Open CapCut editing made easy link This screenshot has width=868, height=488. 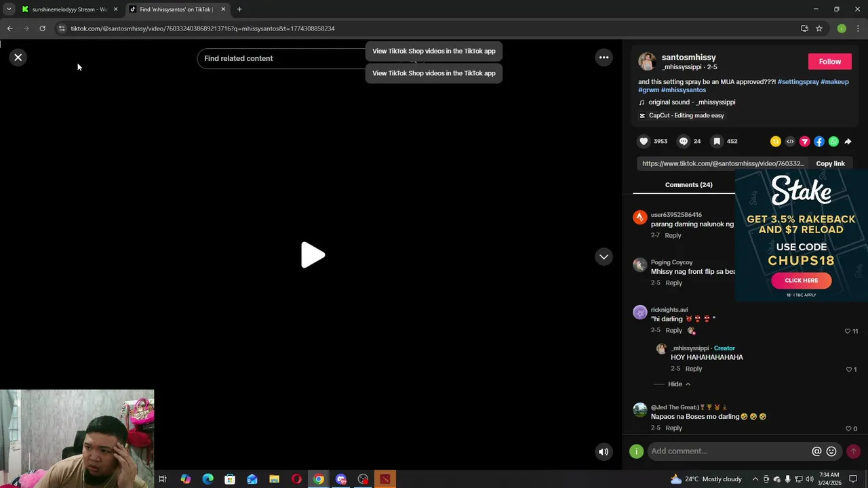click(682, 116)
